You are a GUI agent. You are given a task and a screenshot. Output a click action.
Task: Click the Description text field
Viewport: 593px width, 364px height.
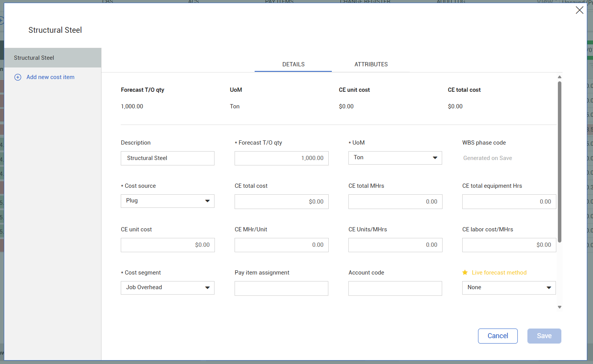tap(167, 158)
